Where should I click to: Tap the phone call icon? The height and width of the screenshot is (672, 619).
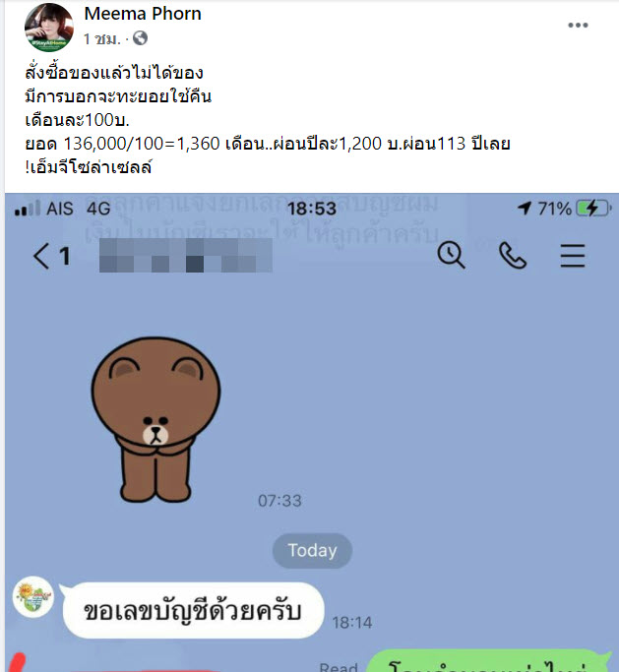[513, 255]
